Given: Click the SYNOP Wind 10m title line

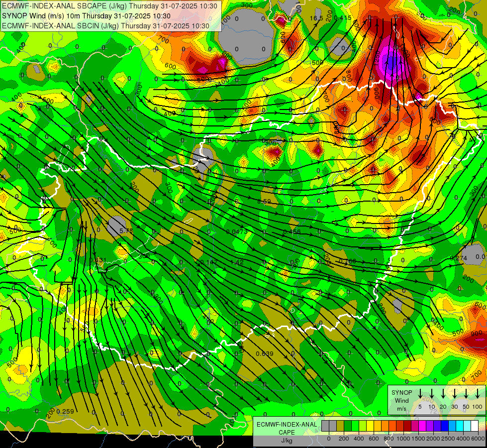Looking at the screenshot, I should 86,16.
